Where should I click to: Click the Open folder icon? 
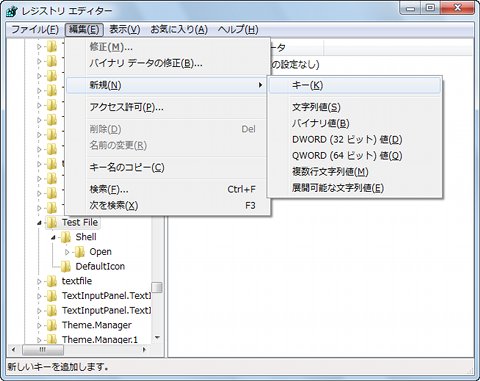(79, 252)
